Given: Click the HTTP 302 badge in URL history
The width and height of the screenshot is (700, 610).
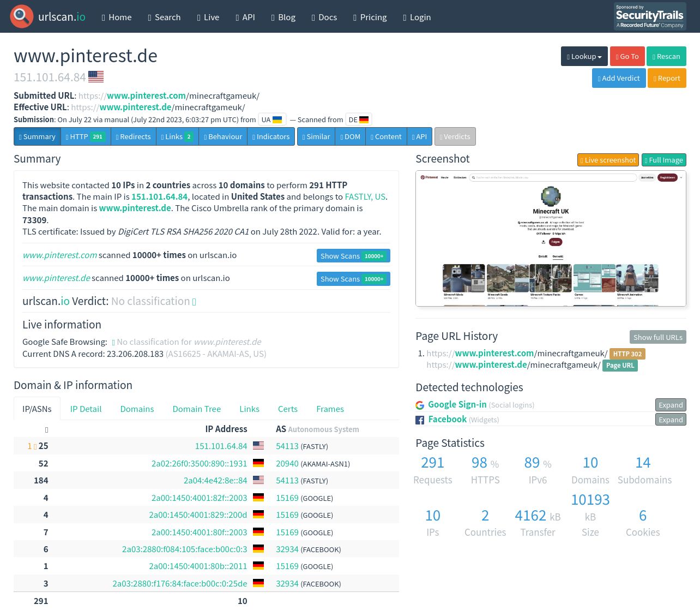Looking at the screenshot, I should pyautogui.click(x=627, y=354).
